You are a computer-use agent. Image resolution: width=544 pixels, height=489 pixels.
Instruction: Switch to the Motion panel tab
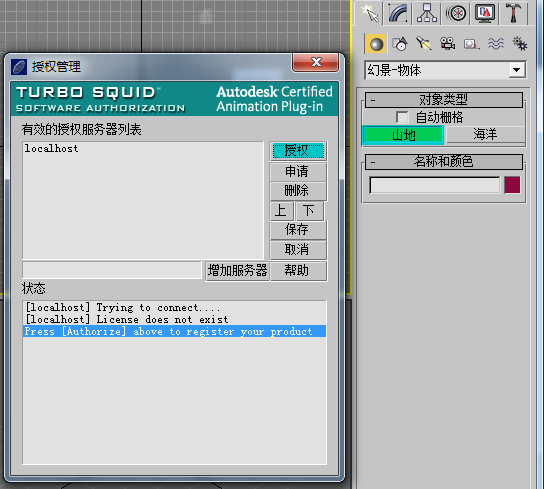click(456, 13)
